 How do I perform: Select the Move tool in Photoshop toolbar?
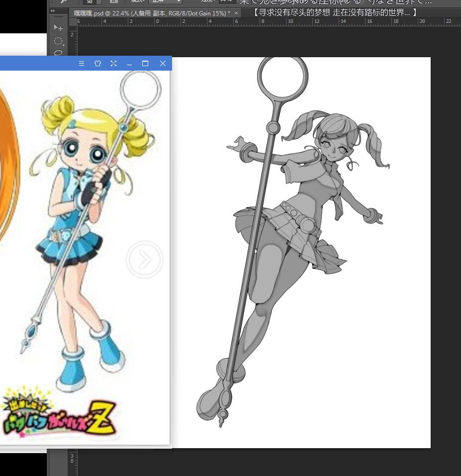click(x=58, y=28)
